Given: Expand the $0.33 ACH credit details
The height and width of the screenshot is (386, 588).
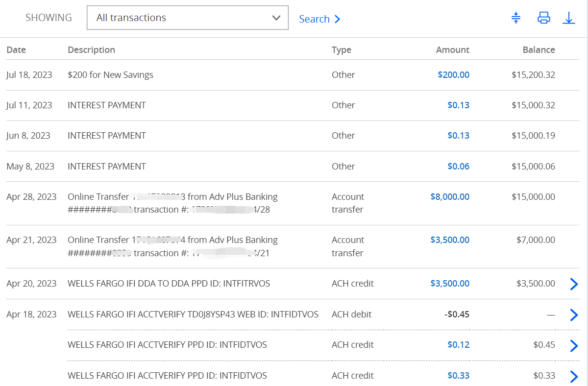Looking at the screenshot, I should pos(574,376).
